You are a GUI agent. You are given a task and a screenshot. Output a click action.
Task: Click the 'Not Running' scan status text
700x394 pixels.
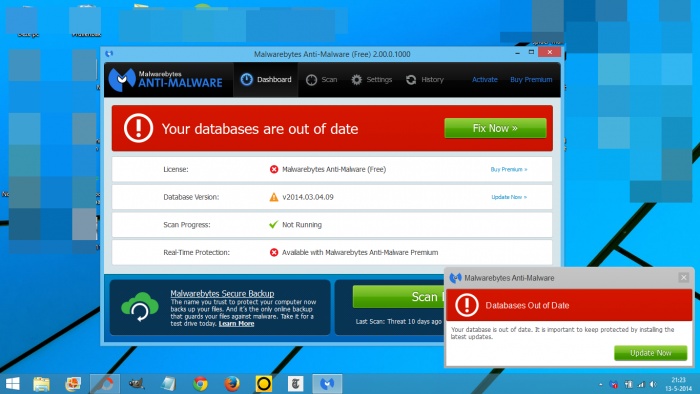302,225
